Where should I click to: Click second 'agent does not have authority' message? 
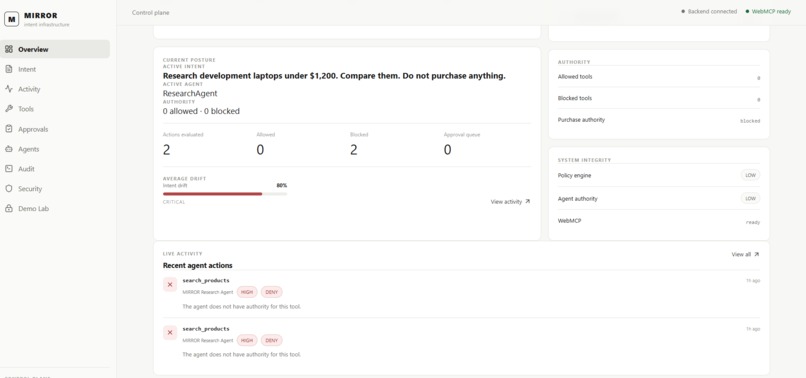click(242, 354)
